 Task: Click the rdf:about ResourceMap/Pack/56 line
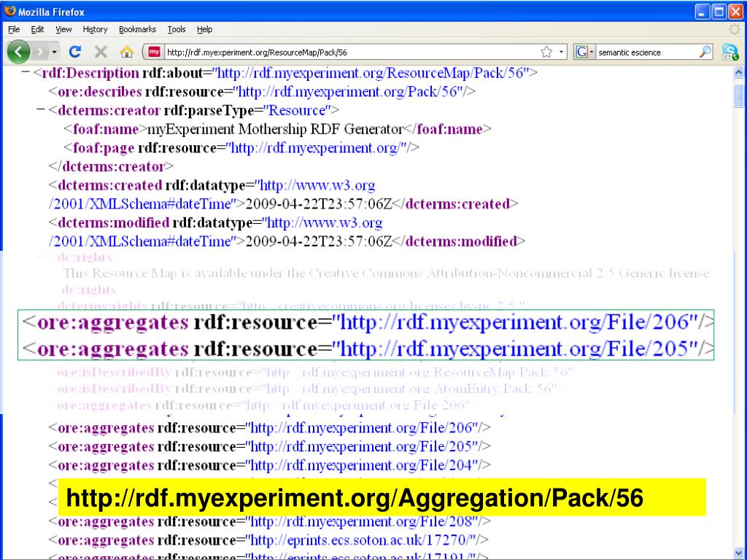(x=285, y=73)
